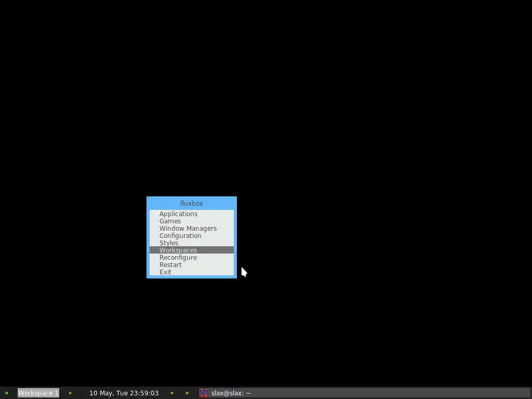Select Reconfigure in fluxbox menu
The image size is (532, 399).
click(191, 258)
